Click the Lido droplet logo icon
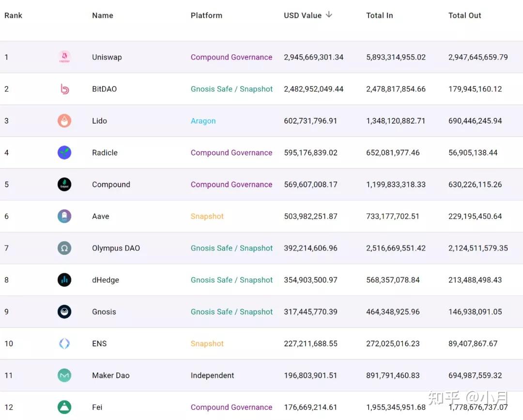Screen dimensions: 523x420 pos(64,121)
